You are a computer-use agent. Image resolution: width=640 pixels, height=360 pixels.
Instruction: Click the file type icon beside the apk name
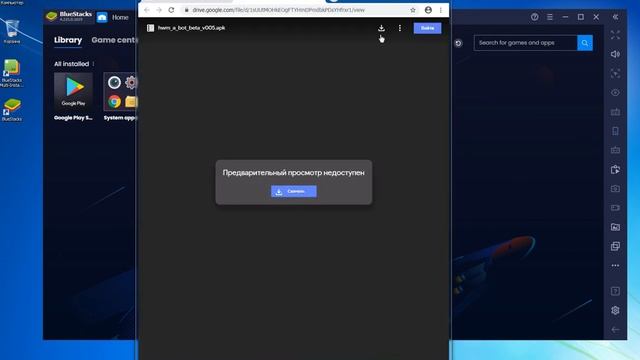pos(151,28)
